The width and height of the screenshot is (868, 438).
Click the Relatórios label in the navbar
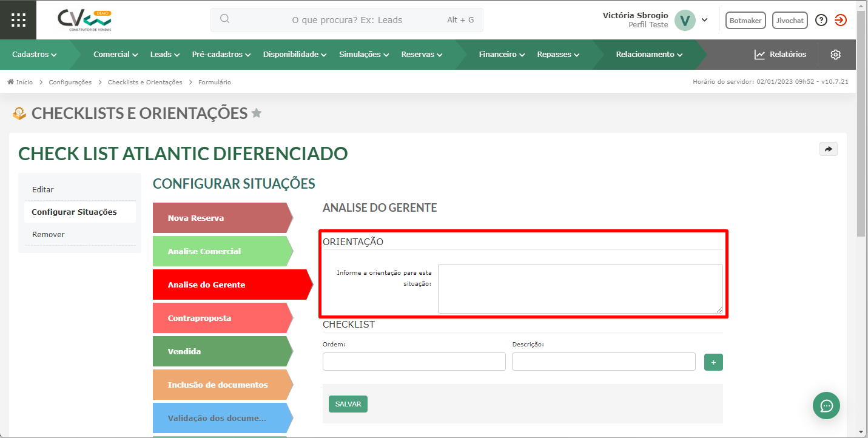pyautogui.click(x=788, y=55)
